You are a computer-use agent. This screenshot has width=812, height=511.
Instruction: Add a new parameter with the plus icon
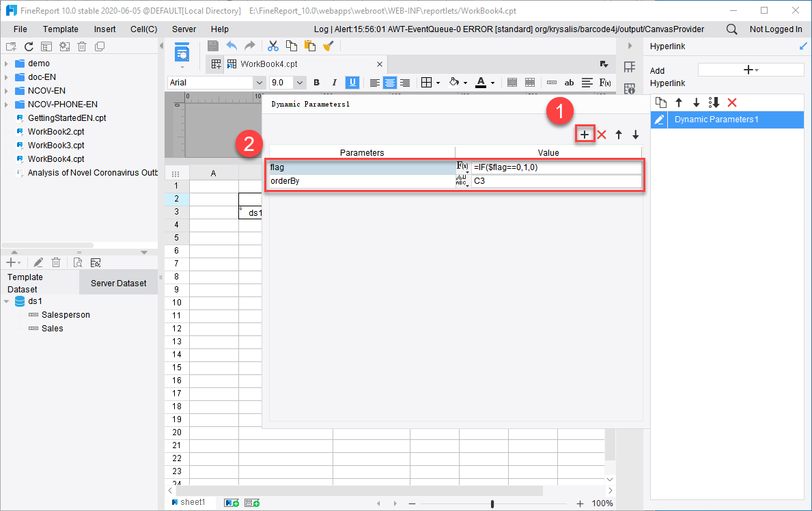585,135
